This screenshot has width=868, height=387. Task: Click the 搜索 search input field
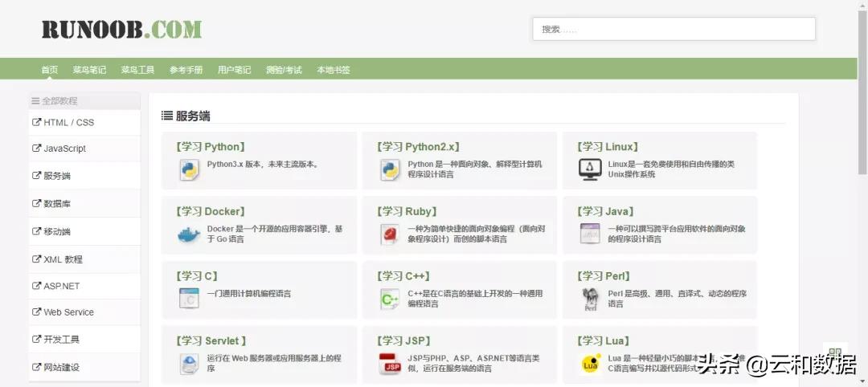(674, 29)
